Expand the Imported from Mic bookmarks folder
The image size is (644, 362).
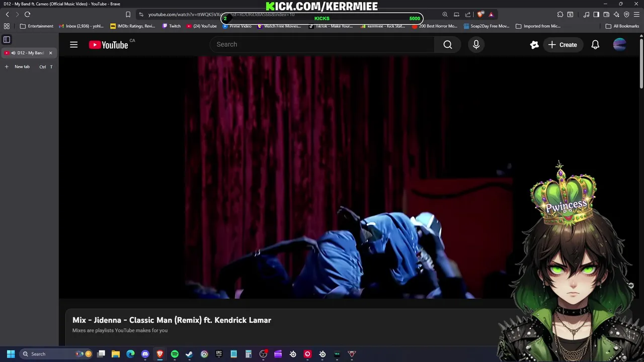tap(538, 26)
